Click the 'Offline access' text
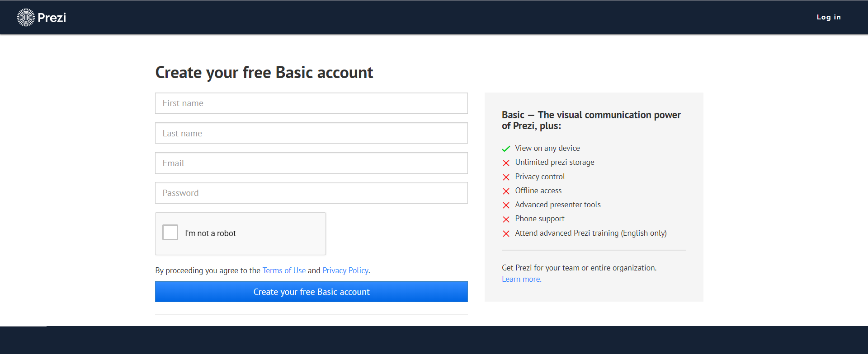 (x=538, y=191)
